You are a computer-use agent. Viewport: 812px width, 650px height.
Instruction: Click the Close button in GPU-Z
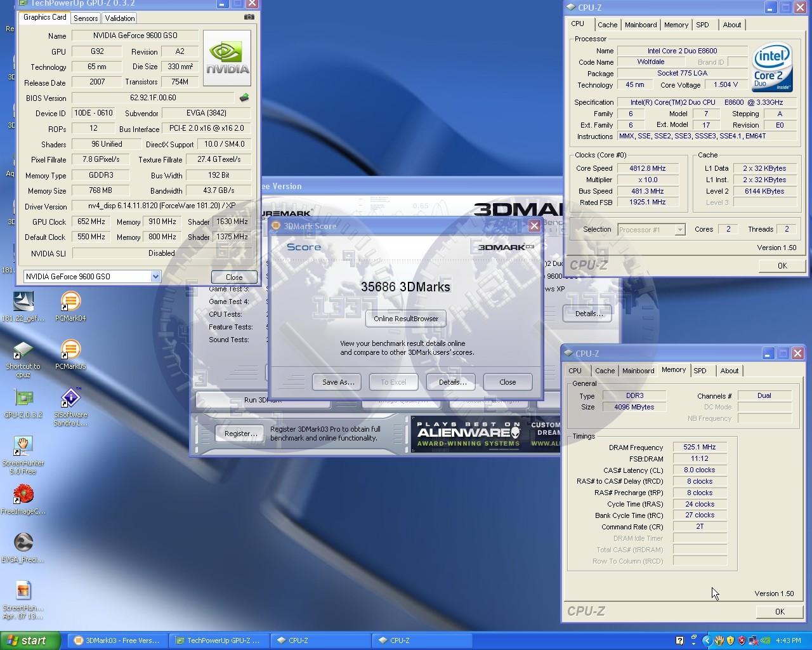pyautogui.click(x=234, y=277)
